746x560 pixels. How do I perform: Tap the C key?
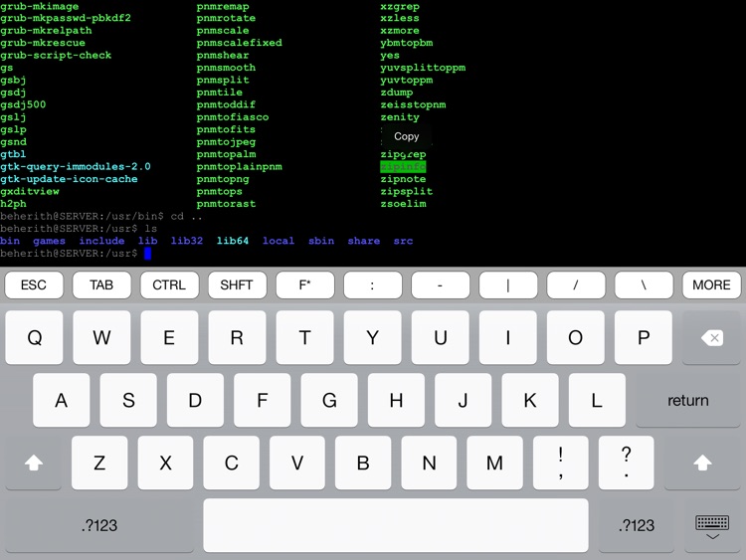pyautogui.click(x=231, y=463)
